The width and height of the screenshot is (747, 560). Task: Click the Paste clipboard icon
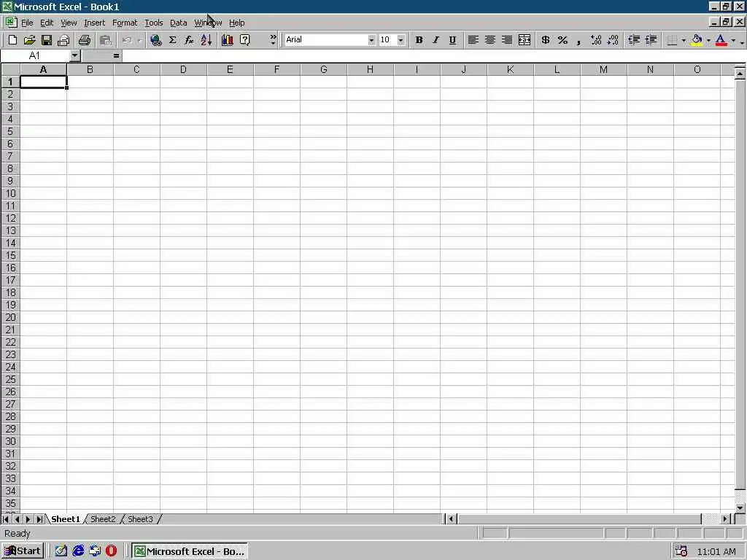105,40
